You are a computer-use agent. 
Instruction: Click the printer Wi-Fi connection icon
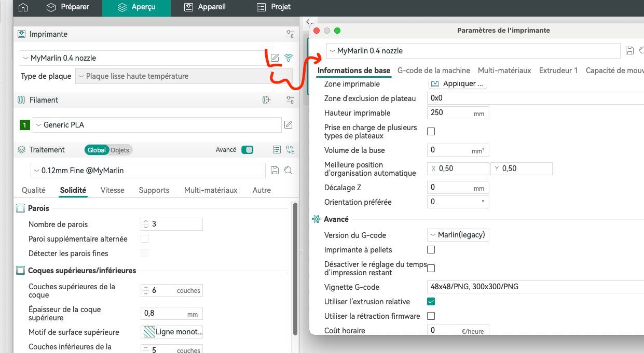tap(289, 58)
